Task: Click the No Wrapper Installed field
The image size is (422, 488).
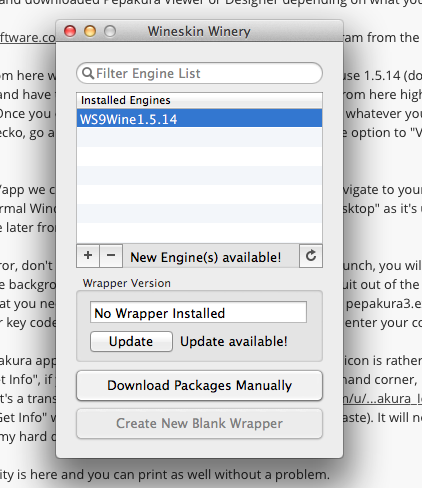Action: click(x=198, y=313)
